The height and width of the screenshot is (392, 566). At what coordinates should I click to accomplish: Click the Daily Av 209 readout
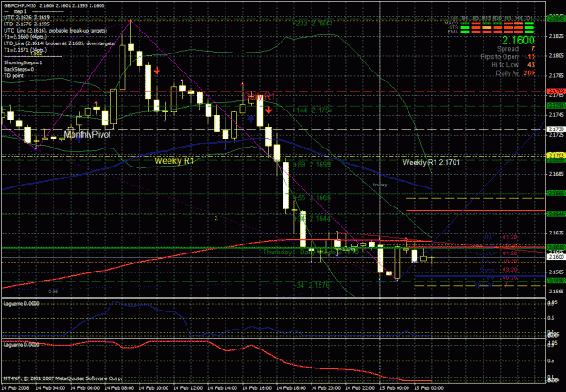pos(515,73)
